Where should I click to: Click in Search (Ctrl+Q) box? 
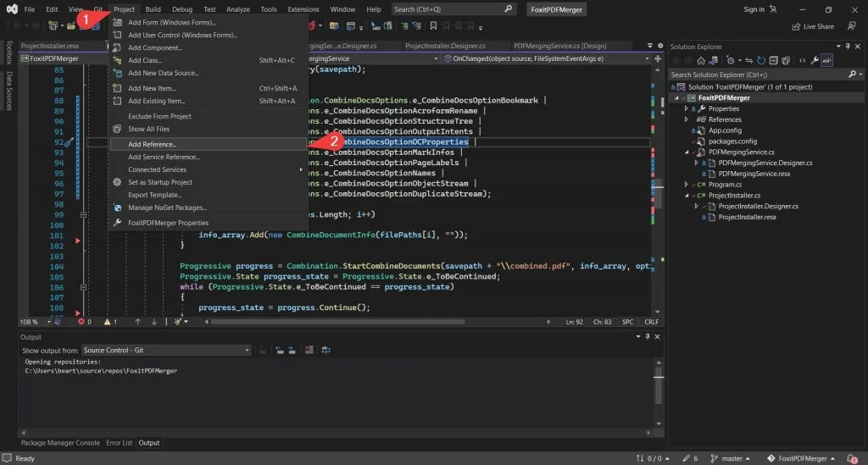453,9
